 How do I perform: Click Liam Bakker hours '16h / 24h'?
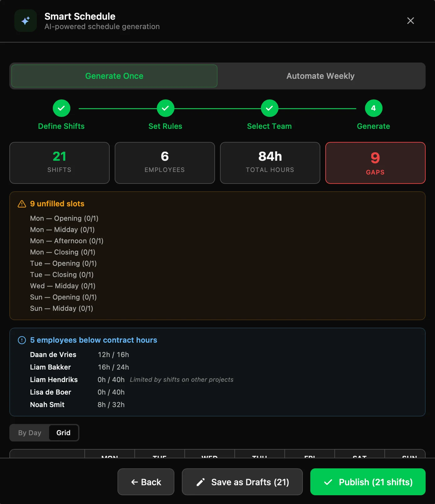pyautogui.click(x=113, y=367)
